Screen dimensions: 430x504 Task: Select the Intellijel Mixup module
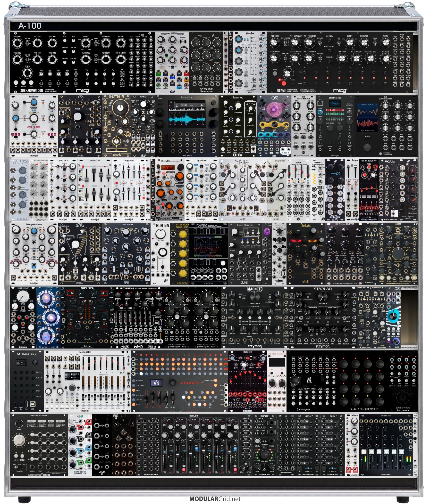point(352,445)
